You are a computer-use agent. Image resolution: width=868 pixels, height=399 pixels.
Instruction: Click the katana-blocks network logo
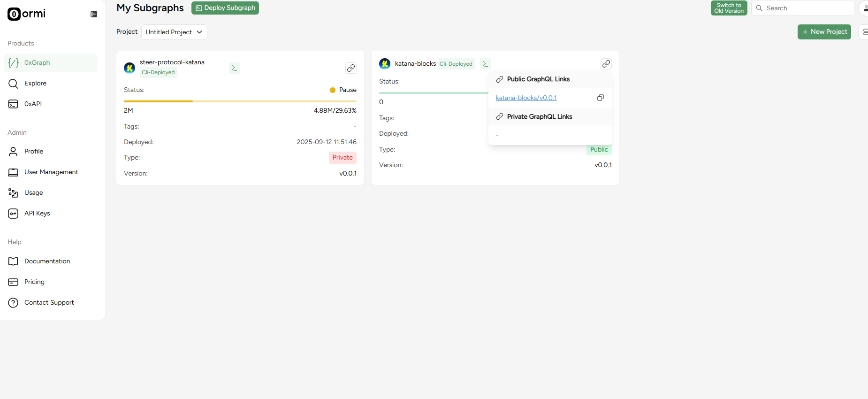coord(385,63)
